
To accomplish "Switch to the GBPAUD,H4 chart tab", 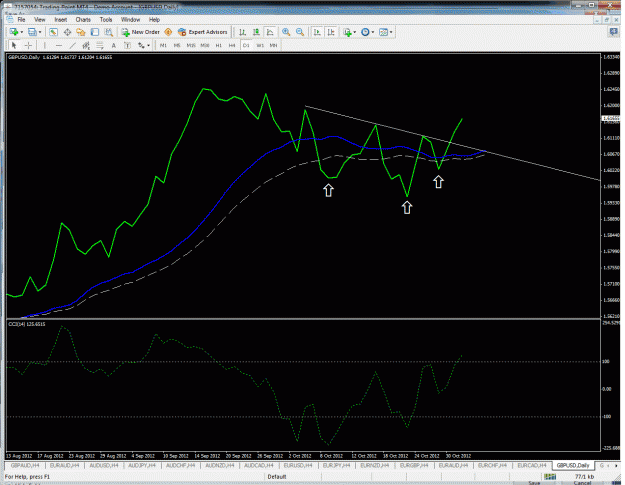I will tap(25, 465).
